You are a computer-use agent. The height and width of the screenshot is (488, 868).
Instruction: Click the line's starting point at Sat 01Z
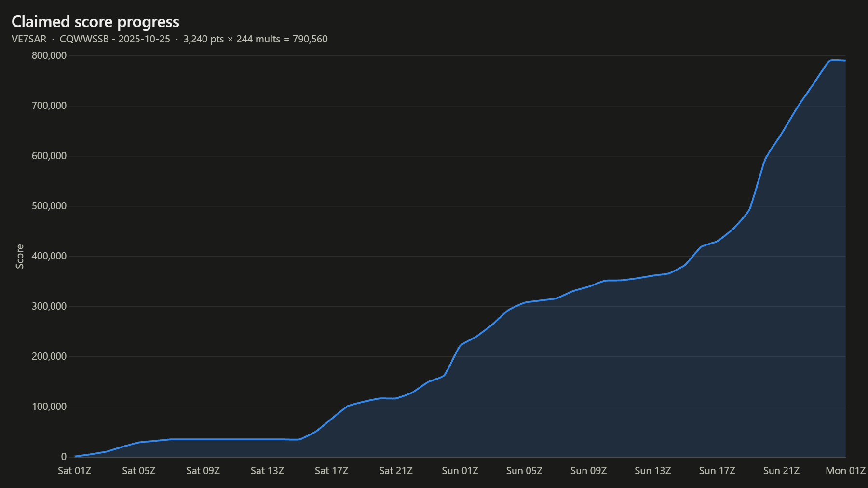point(75,456)
